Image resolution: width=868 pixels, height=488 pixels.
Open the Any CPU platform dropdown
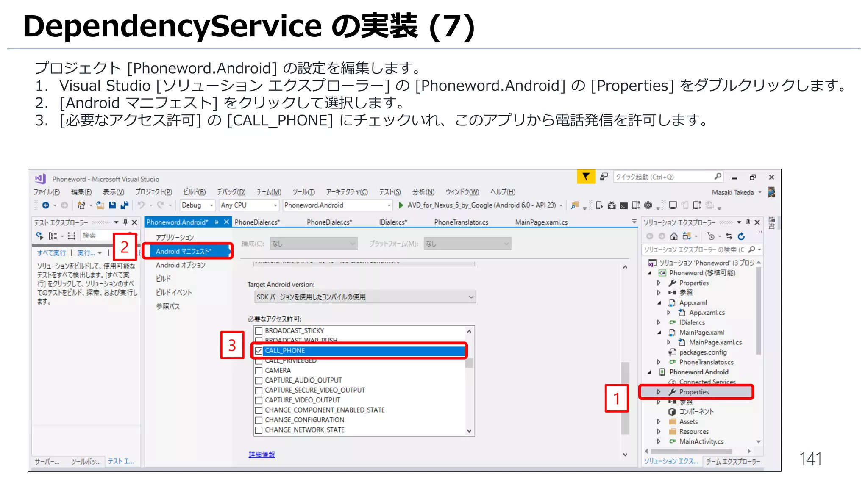[x=249, y=205]
